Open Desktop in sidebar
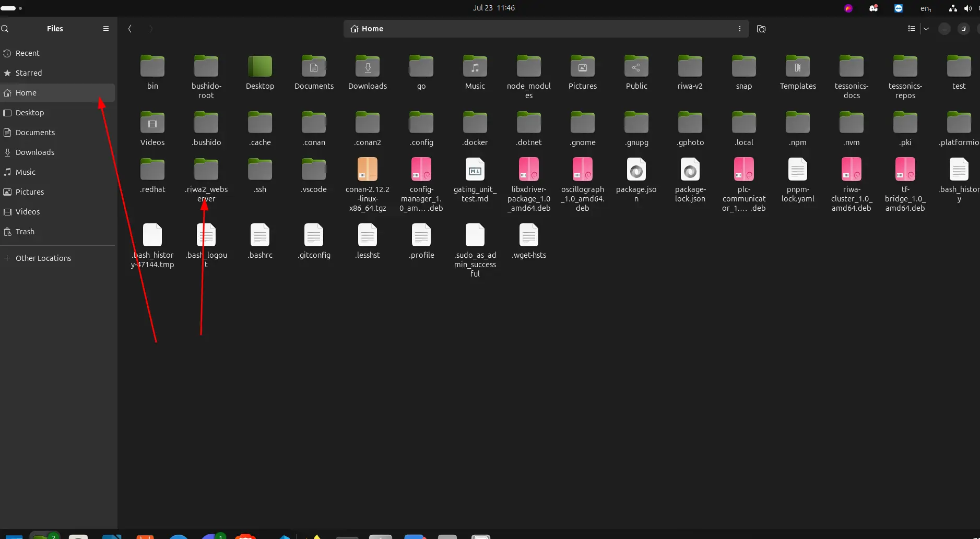 pos(57,113)
